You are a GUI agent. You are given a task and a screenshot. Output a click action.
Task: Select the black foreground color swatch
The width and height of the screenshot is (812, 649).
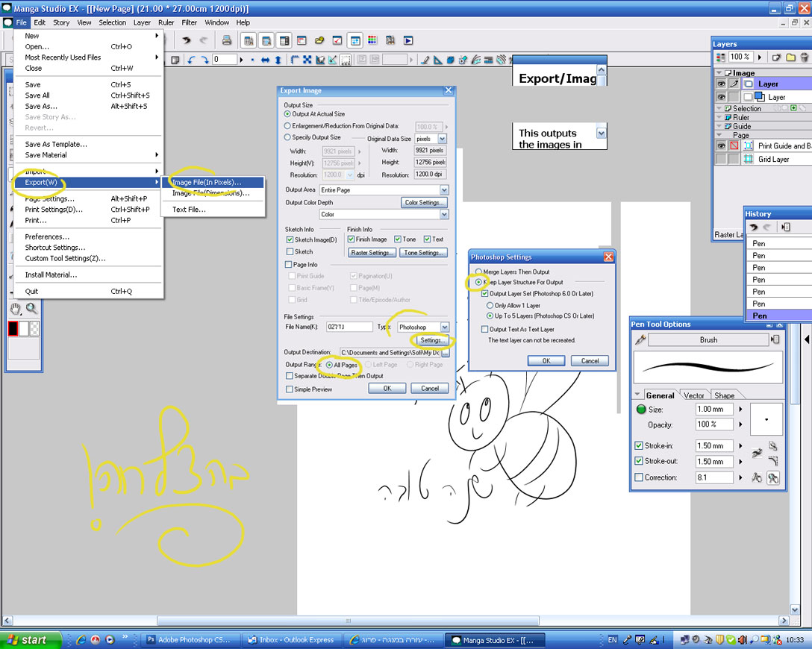[13, 328]
